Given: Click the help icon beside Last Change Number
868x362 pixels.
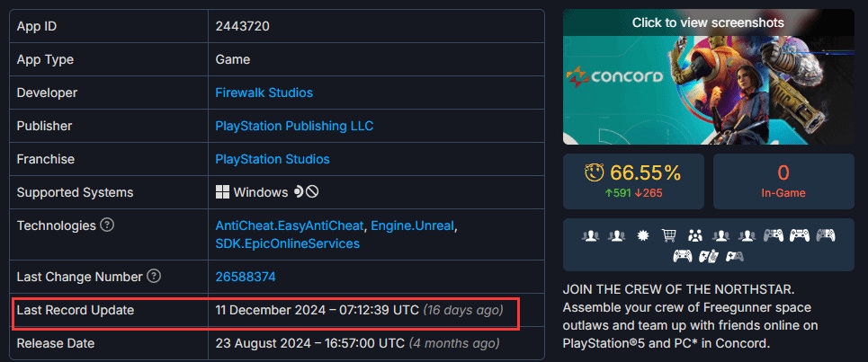Looking at the screenshot, I should [154, 276].
